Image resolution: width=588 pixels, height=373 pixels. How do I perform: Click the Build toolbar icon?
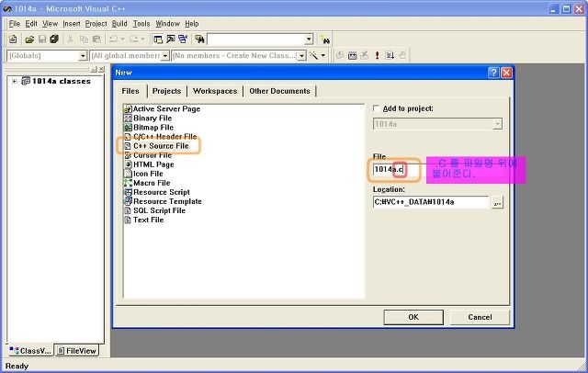(352, 56)
